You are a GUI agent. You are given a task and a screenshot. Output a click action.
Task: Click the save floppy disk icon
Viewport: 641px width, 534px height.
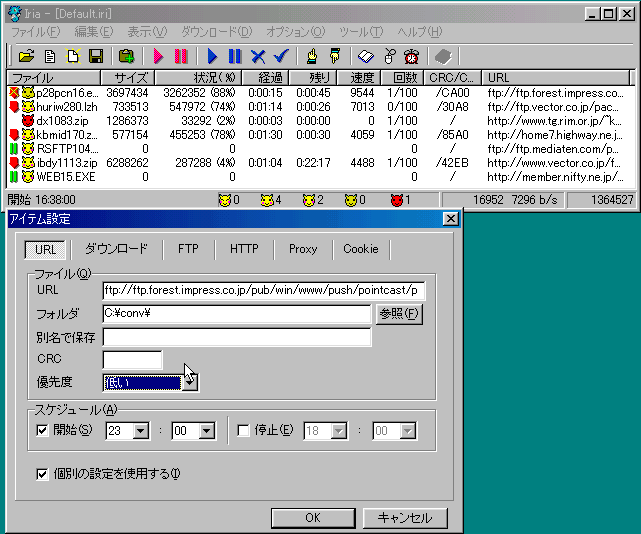coord(96,56)
